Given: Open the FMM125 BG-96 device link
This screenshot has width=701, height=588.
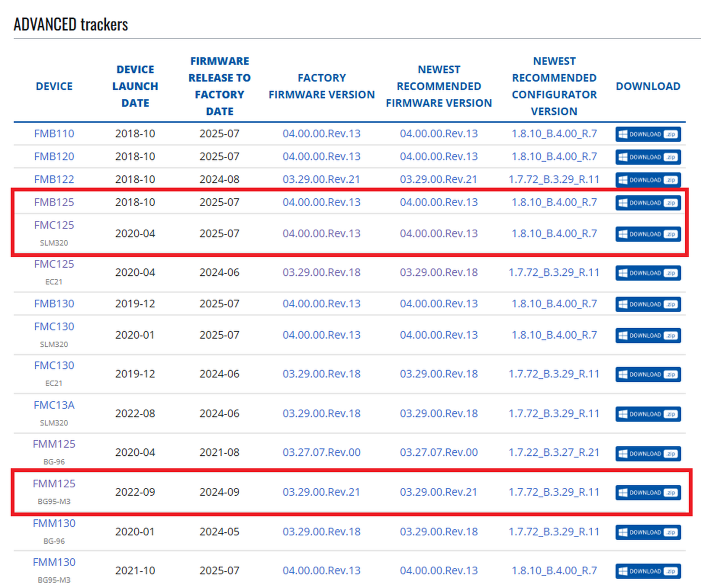Looking at the screenshot, I should click(54, 444).
